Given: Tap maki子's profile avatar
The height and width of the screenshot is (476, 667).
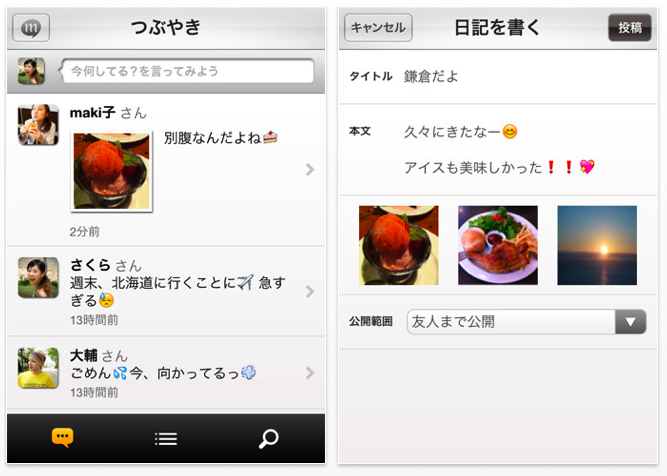Looking at the screenshot, I should click(x=38, y=125).
